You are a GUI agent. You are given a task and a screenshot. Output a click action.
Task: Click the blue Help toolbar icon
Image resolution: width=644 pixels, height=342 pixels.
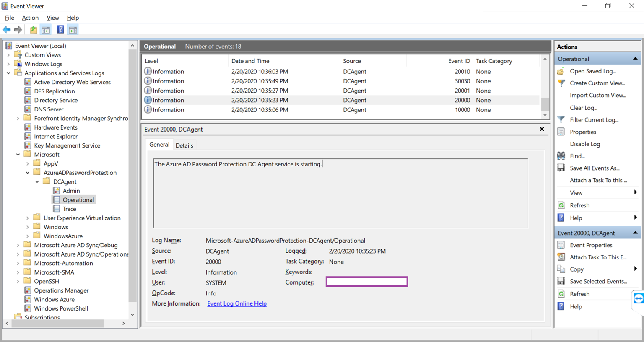click(x=61, y=30)
